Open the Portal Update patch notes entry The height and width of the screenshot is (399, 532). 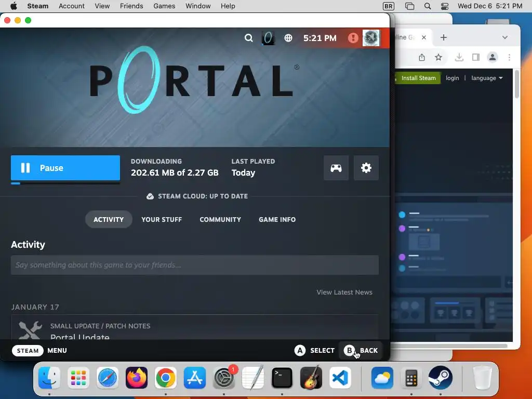195,327
